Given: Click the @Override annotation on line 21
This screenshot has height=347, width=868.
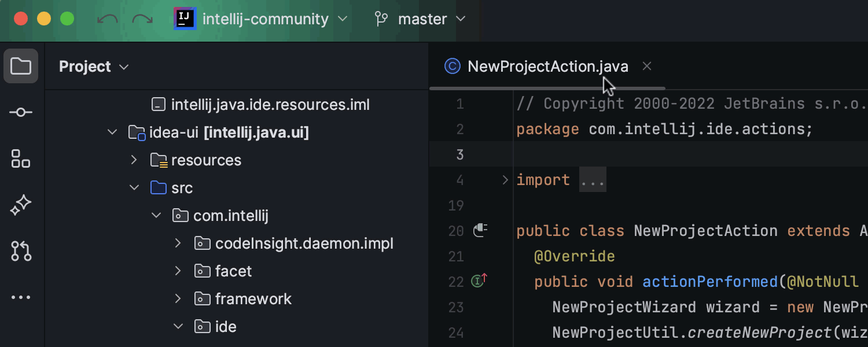Looking at the screenshot, I should click(x=575, y=256).
